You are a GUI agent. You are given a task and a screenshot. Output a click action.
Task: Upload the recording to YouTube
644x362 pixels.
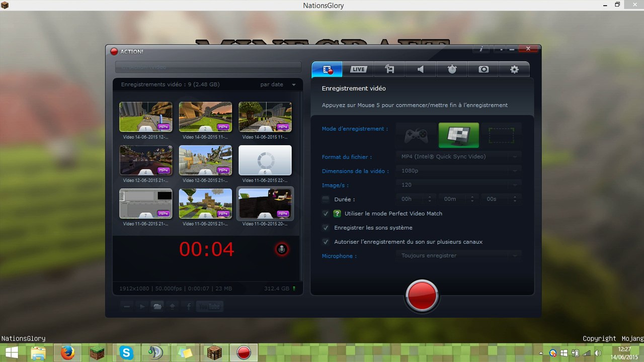209,306
